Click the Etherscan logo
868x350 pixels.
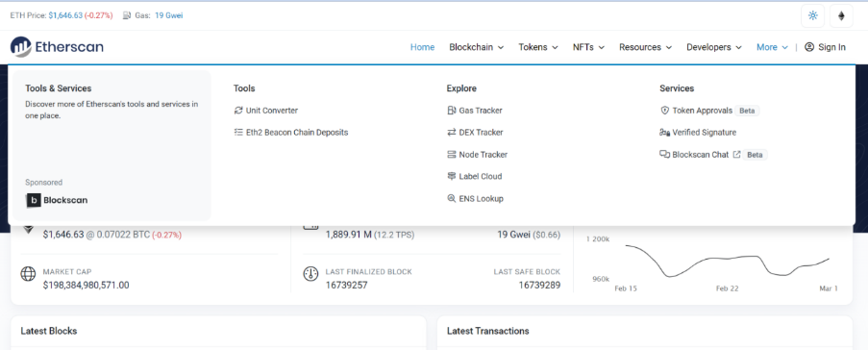57,47
